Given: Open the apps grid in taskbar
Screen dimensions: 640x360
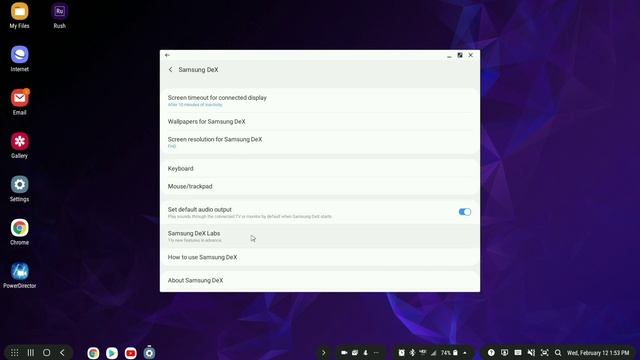Looking at the screenshot, I should [14, 353].
